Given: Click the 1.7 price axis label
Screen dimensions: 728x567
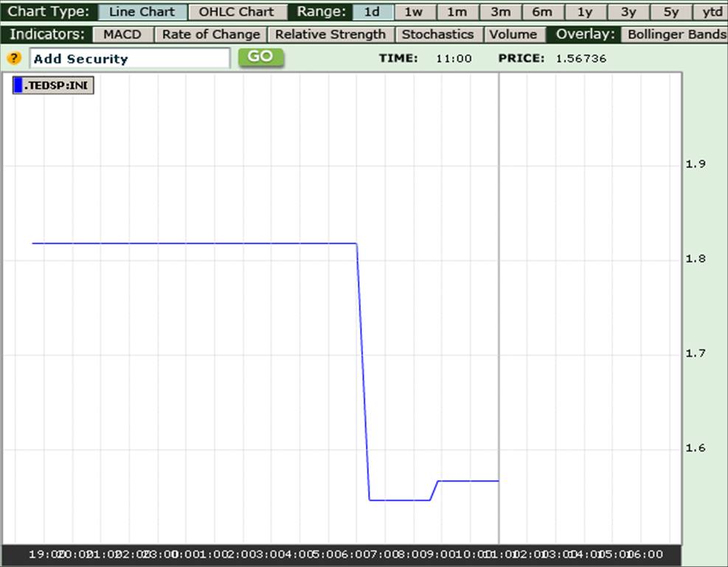Looking at the screenshot, I should point(696,353).
